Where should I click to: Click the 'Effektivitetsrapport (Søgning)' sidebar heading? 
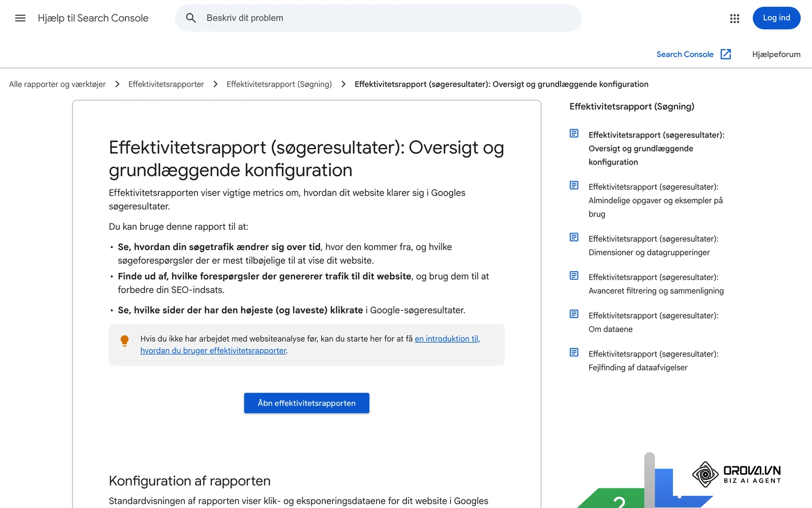pos(632,107)
